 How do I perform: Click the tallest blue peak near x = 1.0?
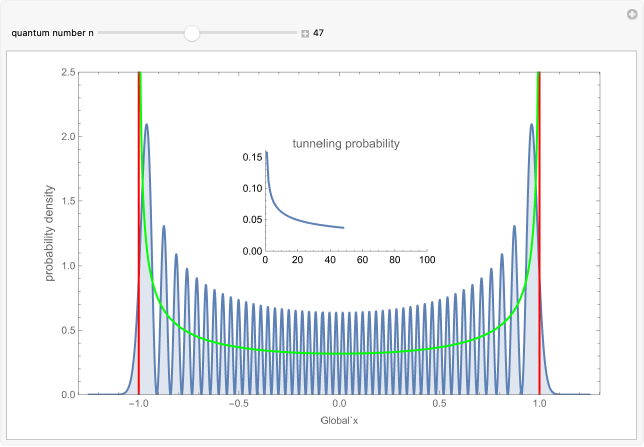(x=532, y=126)
